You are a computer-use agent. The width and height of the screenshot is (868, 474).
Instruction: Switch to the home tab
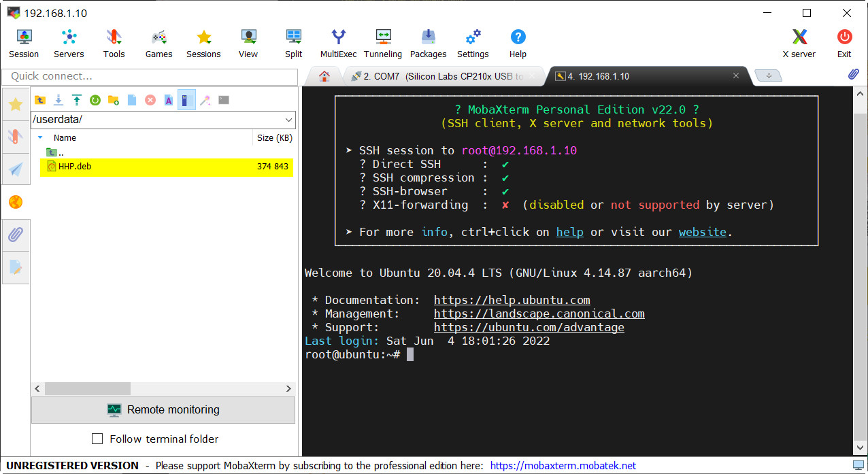coord(324,76)
